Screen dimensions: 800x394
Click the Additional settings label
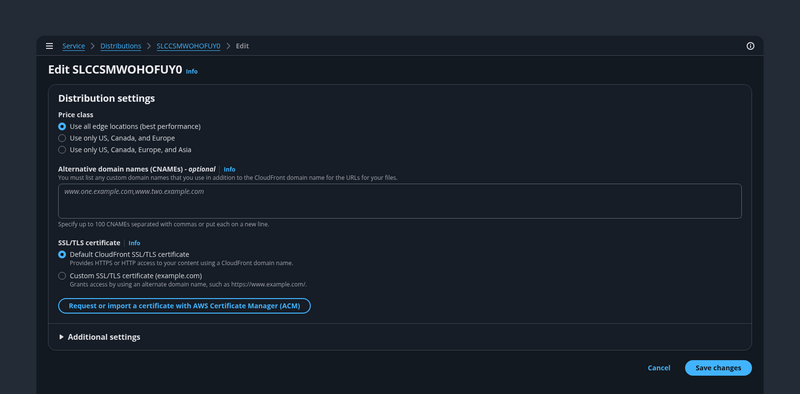point(104,337)
